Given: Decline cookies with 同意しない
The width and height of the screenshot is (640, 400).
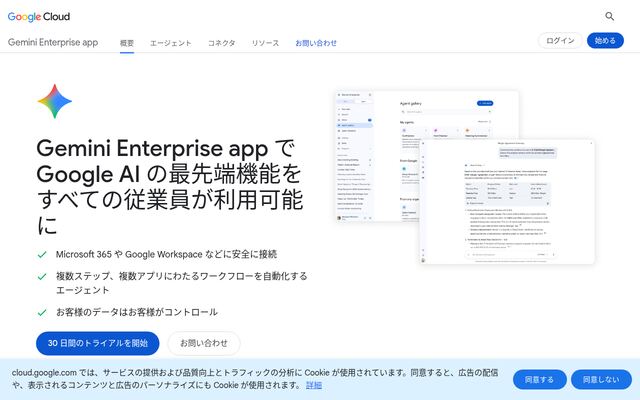Looking at the screenshot, I should [601, 380].
